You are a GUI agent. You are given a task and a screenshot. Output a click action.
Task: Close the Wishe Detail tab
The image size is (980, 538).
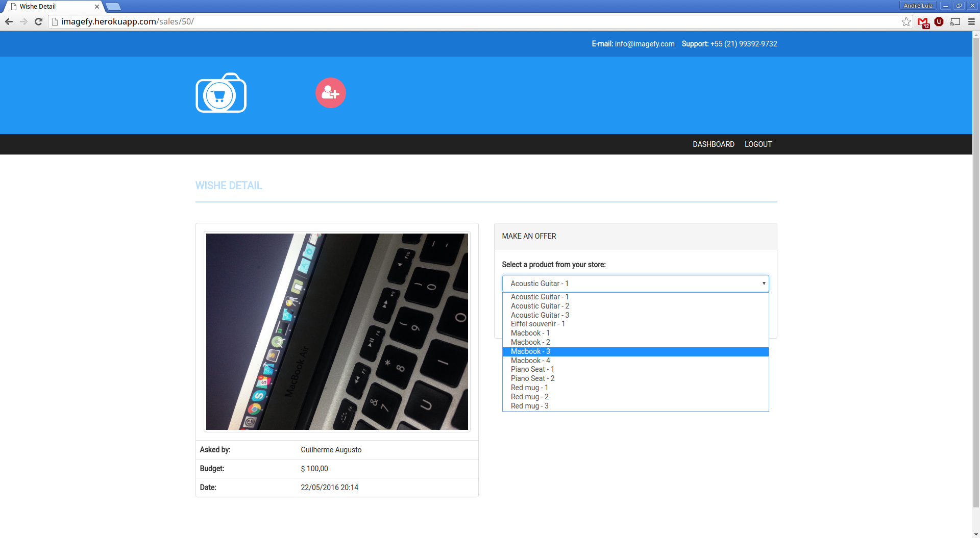pos(97,7)
